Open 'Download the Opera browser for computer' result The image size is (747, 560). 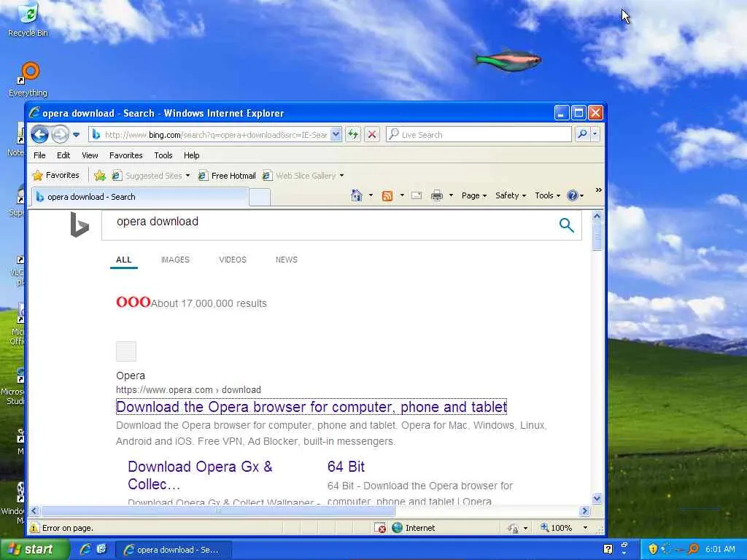tap(311, 407)
